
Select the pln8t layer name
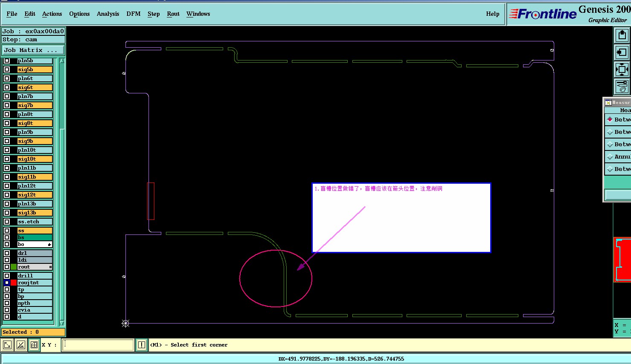[35, 114]
